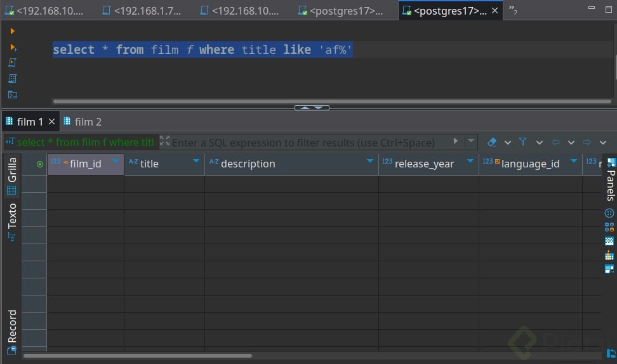This screenshot has height=364, width=617.
Task: Expand chevron next to the eraser icon
Action: coord(508,143)
